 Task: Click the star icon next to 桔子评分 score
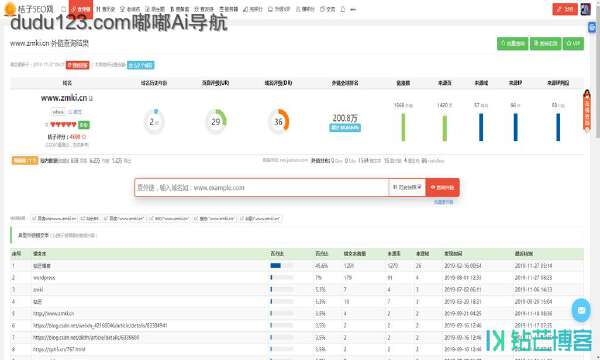[84, 137]
